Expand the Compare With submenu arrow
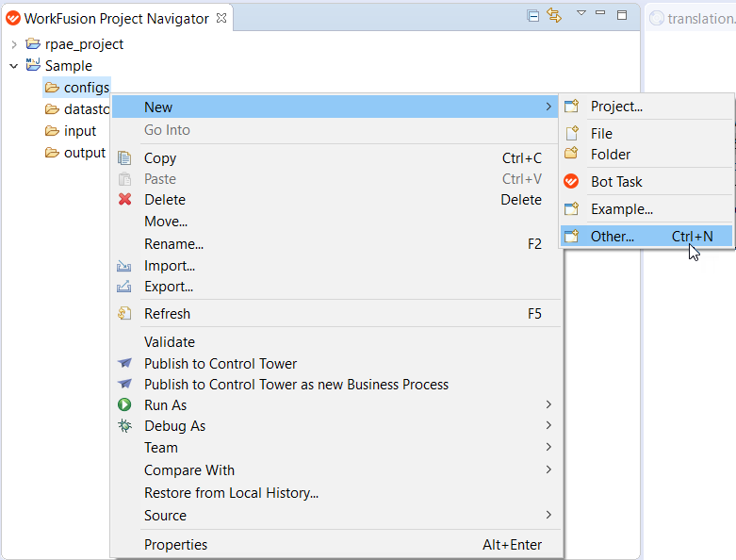The width and height of the screenshot is (736, 560). click(x=548, y=469)
